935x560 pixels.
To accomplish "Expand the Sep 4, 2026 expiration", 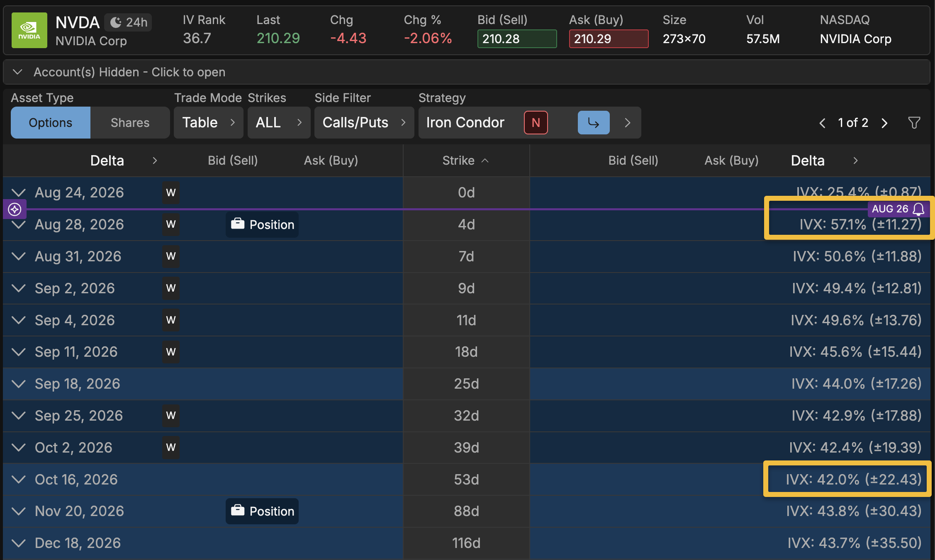I will pos(19,320).
